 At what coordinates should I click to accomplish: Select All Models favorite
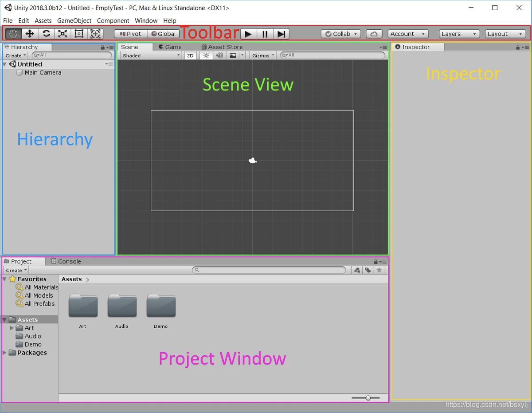point(35,295)
